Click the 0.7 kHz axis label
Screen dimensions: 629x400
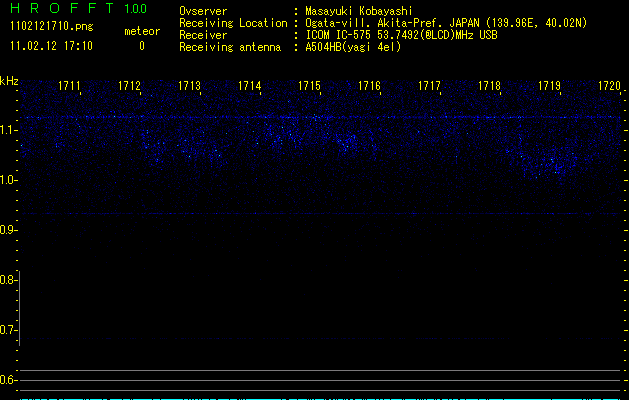click(8, 330)
